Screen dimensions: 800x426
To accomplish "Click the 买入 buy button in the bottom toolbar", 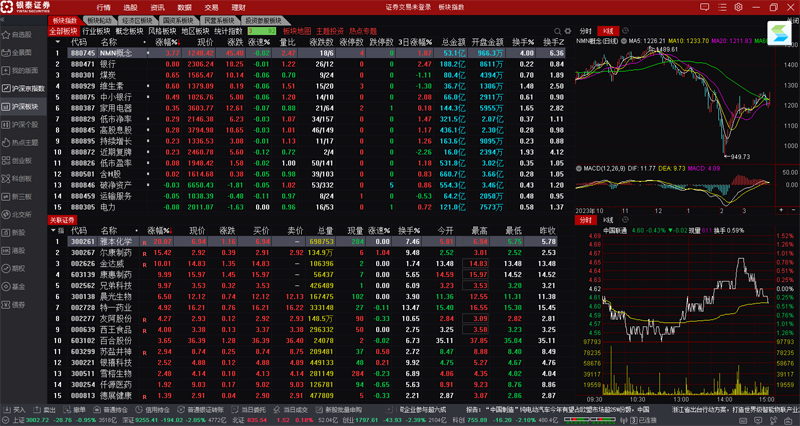I will (15, 410).
